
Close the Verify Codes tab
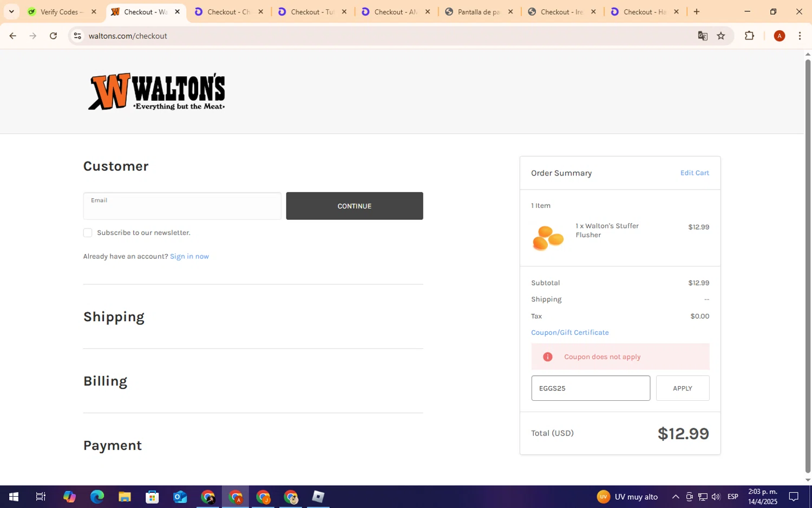[94, 11]
